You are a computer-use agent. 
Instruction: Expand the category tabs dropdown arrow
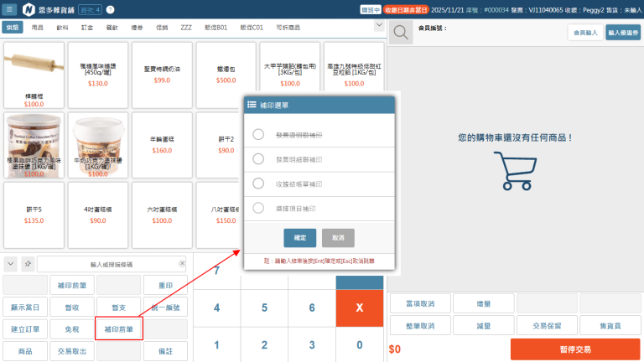(378, 26)
